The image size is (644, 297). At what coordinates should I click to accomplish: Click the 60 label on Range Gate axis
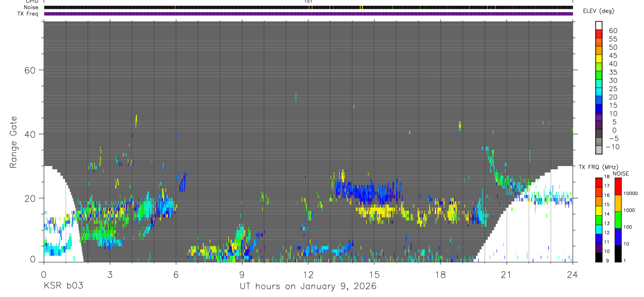coord(30,70)
